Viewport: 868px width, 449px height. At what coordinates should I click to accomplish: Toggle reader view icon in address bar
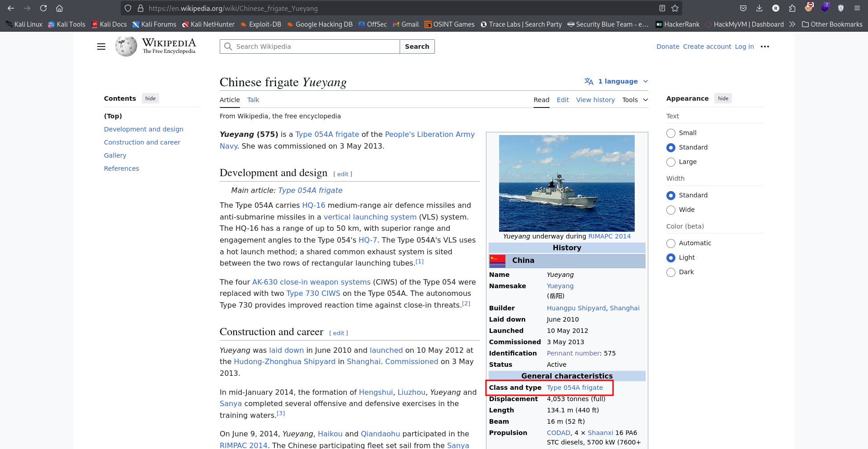[x=662, y=8]
